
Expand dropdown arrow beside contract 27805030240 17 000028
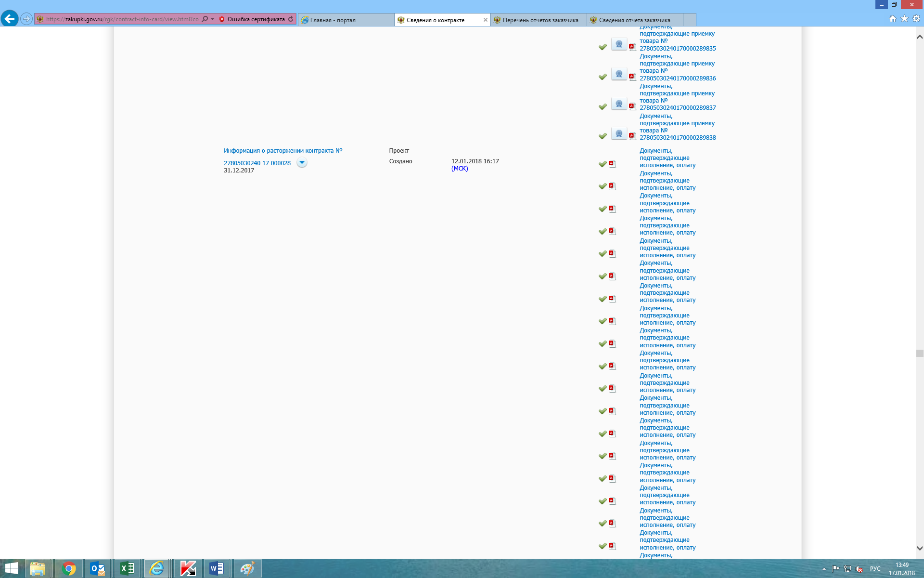coord(302,162)
